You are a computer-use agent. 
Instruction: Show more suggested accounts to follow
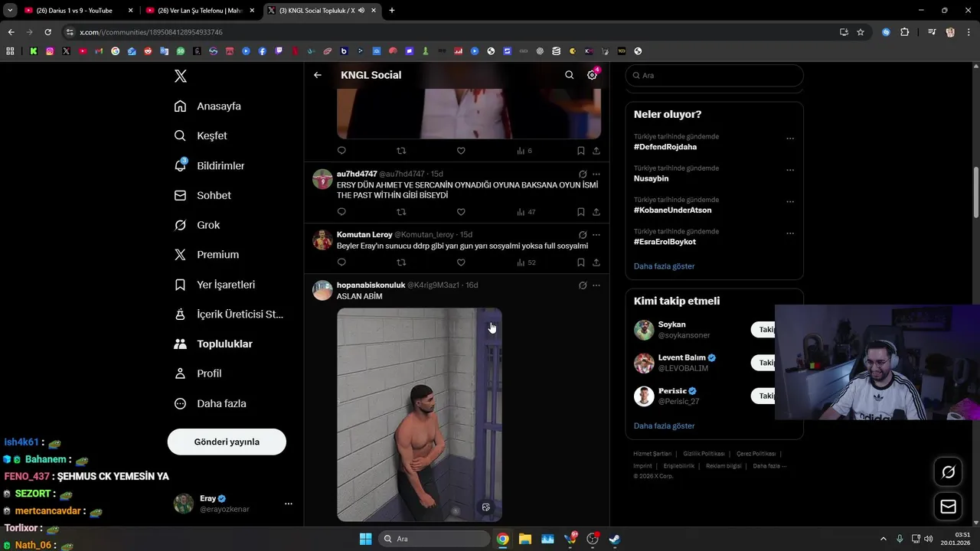pos(664,425)
